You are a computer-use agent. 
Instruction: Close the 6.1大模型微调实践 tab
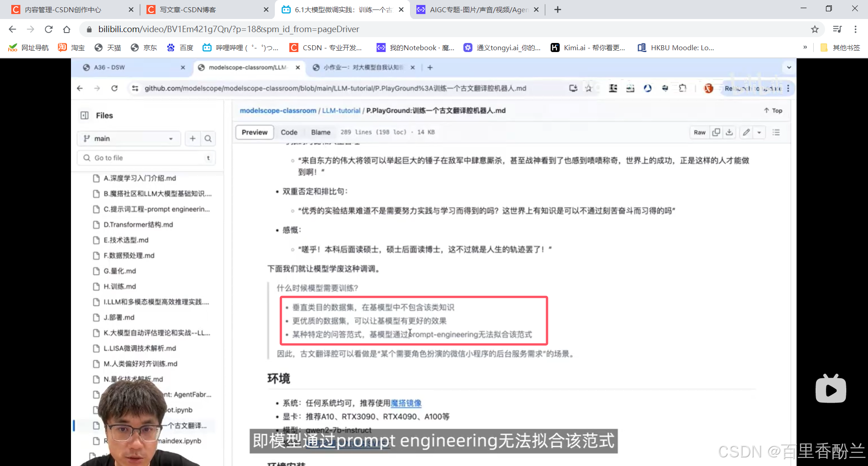coord(401,10)
